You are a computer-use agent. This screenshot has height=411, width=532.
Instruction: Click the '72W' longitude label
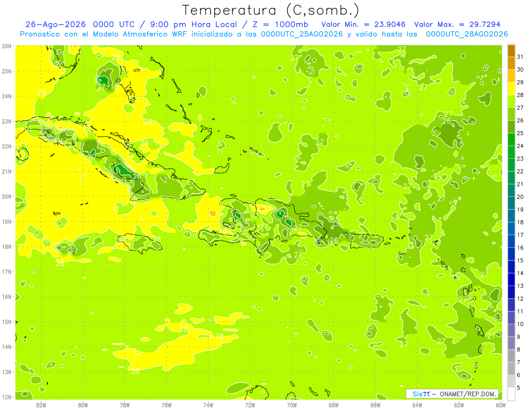250,405
